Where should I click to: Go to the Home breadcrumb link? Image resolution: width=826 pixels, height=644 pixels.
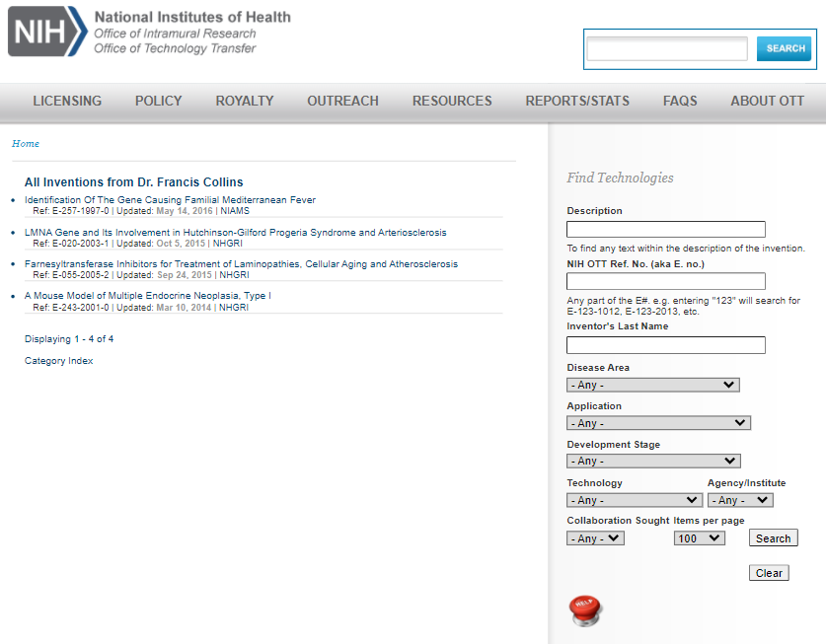[26, 143]
